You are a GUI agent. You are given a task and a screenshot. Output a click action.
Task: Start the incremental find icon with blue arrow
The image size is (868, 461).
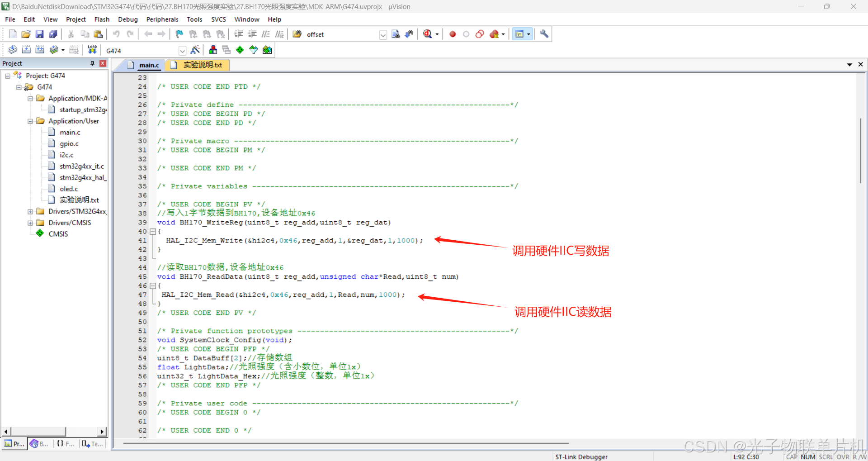tap(409, 34)
